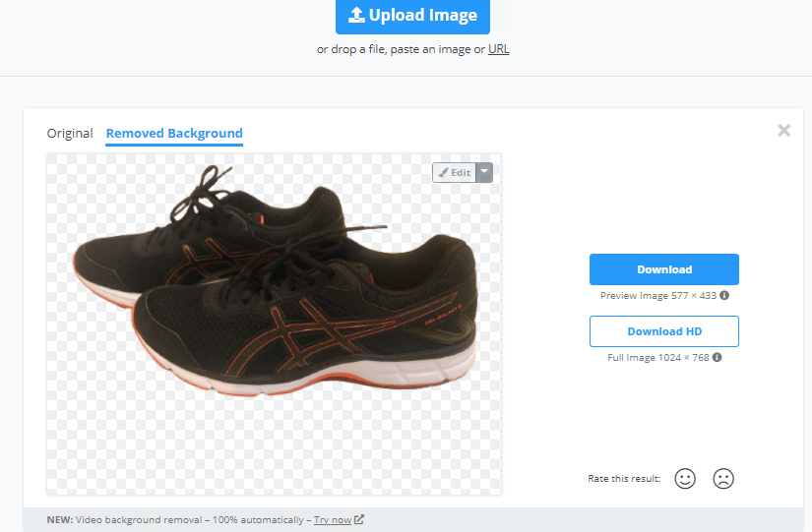
Task: Click the 'Rate this result:' label
Action: (624, 479)
